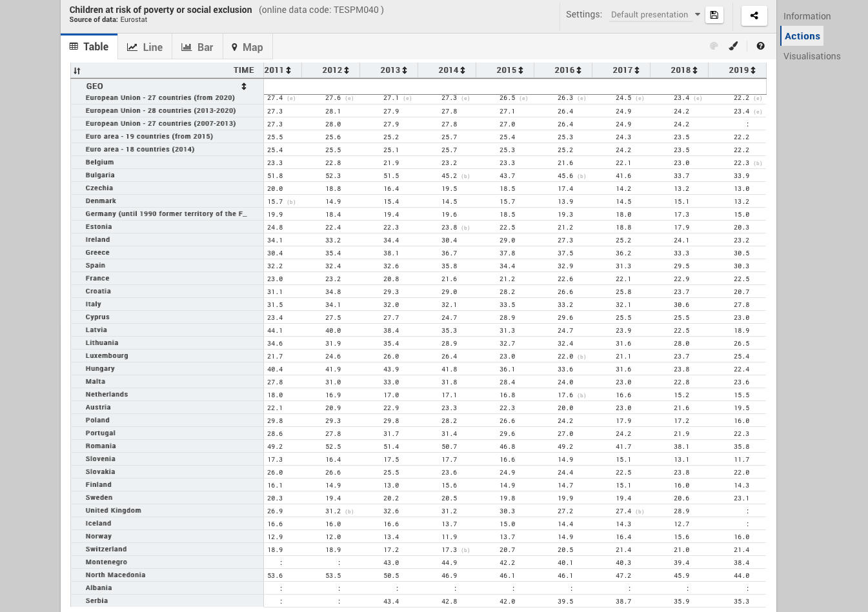Viewport: 868px width, 612px height.
Task: Sort table by 2013 column arrows
Action: coord(405,70)
